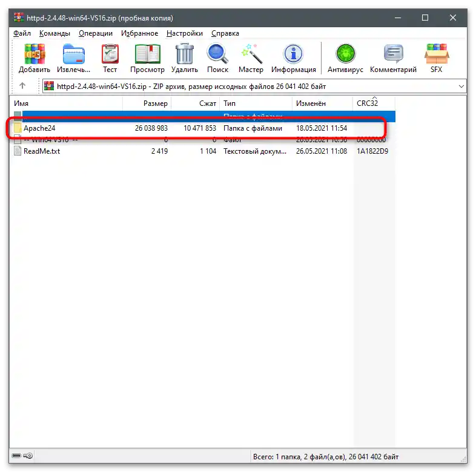
Task: Click the 1A1822D9 CRC value
Action: click(372, 151)
